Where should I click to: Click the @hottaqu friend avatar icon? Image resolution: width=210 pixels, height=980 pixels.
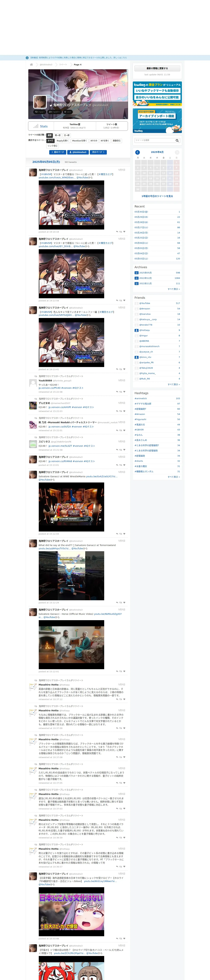coord(136,330)
